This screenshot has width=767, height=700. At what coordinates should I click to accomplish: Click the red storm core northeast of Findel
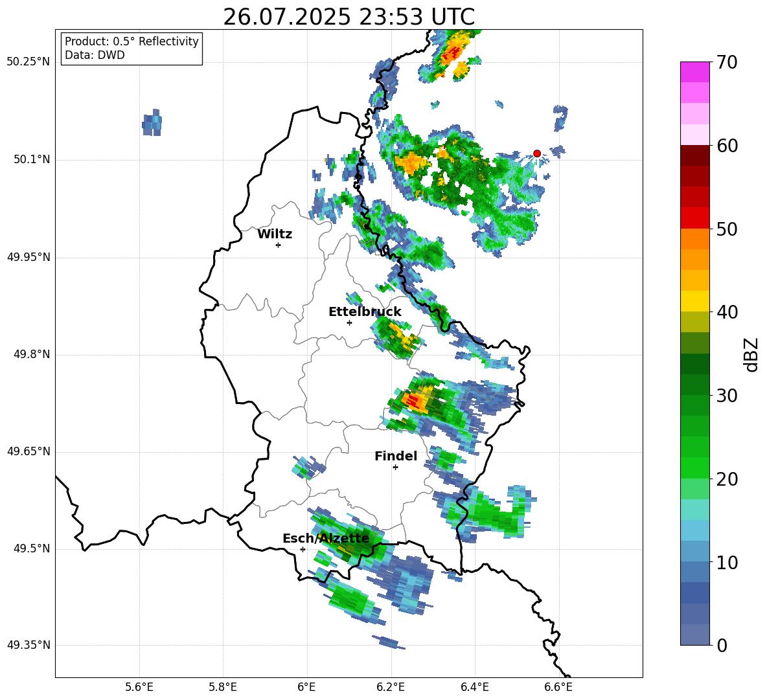click(415, 401)
